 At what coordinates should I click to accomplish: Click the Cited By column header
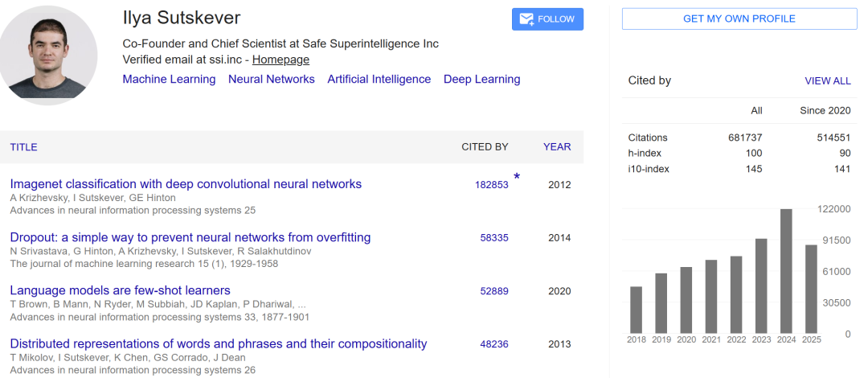(485, 147)
